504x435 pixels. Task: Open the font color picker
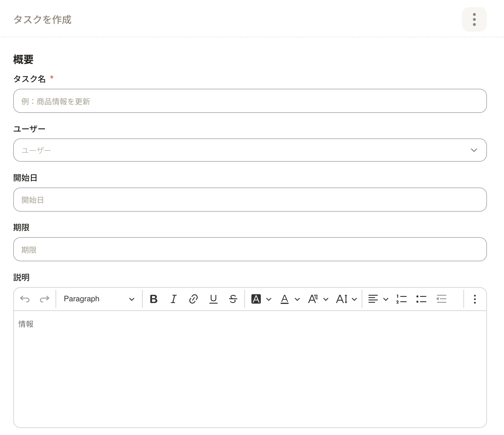tap(290, 299)
